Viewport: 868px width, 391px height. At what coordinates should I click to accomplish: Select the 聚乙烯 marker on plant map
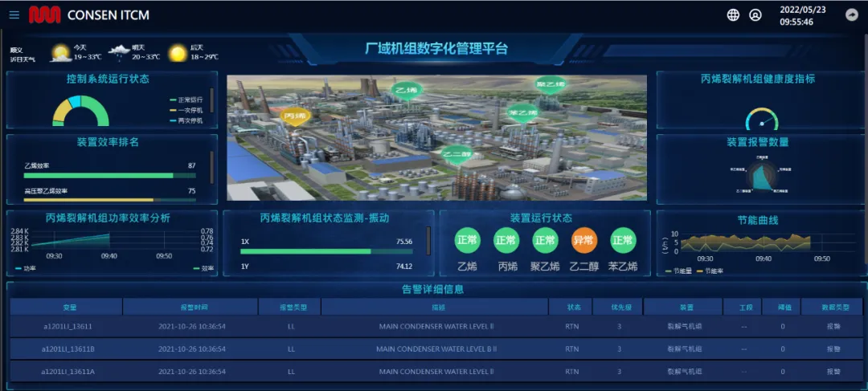[551, 84]
